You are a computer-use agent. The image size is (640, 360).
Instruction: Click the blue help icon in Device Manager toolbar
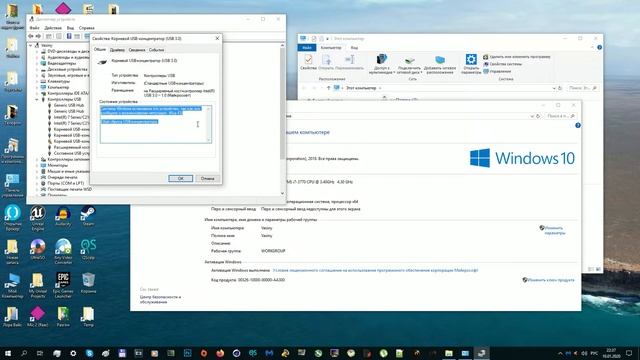coord(69,36)
